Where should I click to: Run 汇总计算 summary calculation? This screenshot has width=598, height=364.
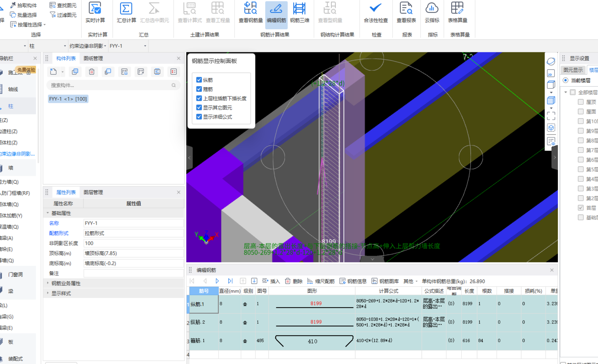click(x=126, y=13)
